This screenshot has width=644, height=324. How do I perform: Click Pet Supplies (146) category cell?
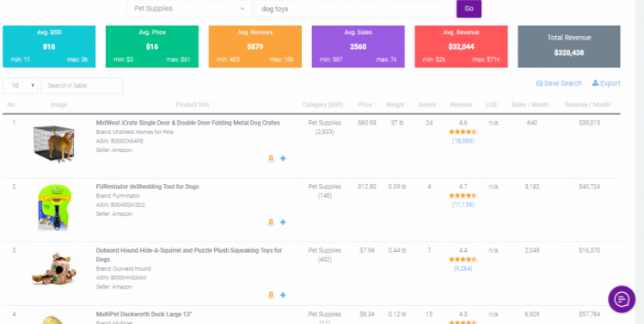(324, 191)
